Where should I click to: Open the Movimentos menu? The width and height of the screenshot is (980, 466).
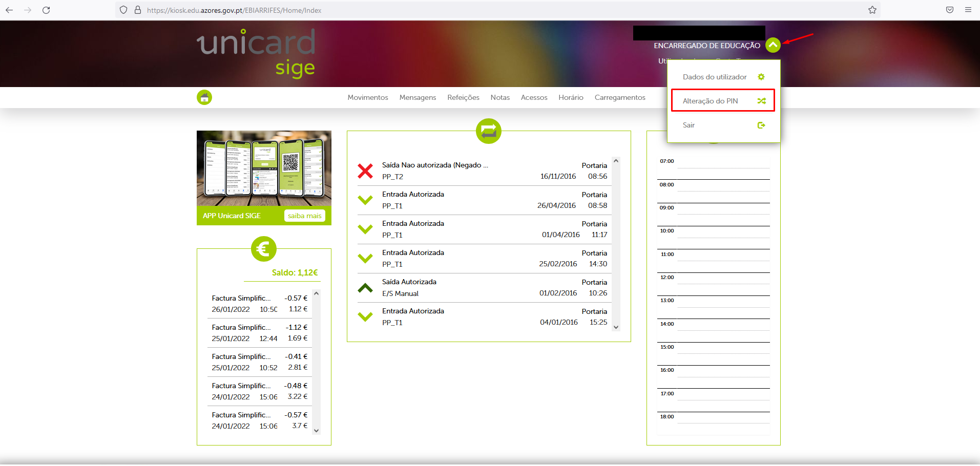[367, 97]
